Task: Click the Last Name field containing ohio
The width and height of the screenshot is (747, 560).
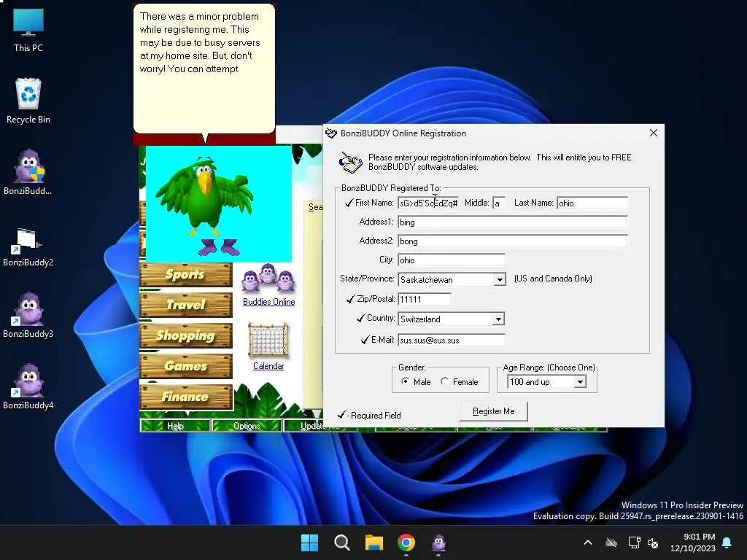Action: (x=592, y=203)
